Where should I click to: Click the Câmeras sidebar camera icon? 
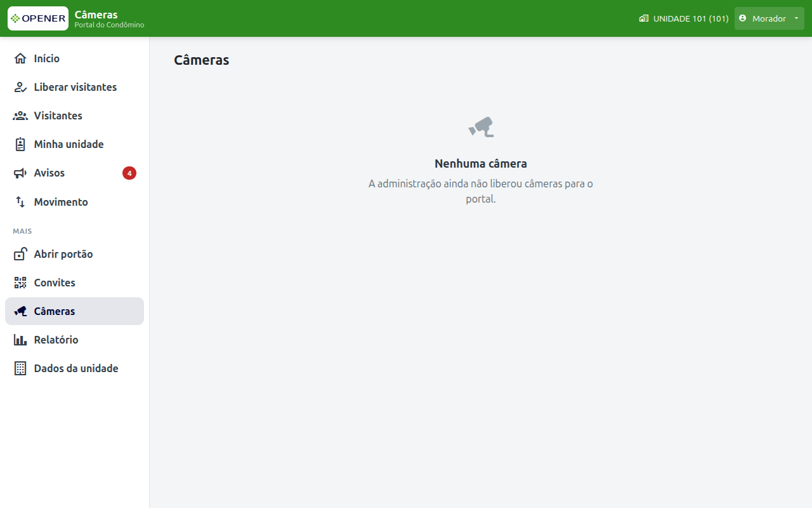coord(20,311)
